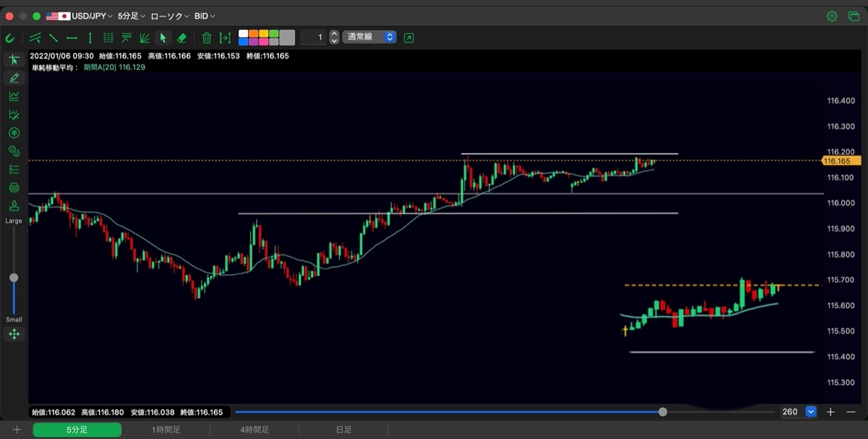Click the magnet snap icon
The height and width of the screenshot is (439, 868).
pos(10,38)
